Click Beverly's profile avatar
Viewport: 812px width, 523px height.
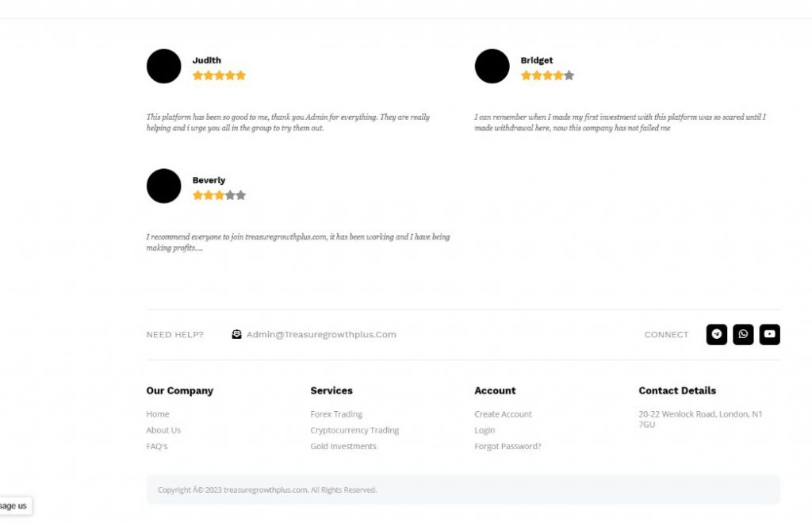coord(164,186)
